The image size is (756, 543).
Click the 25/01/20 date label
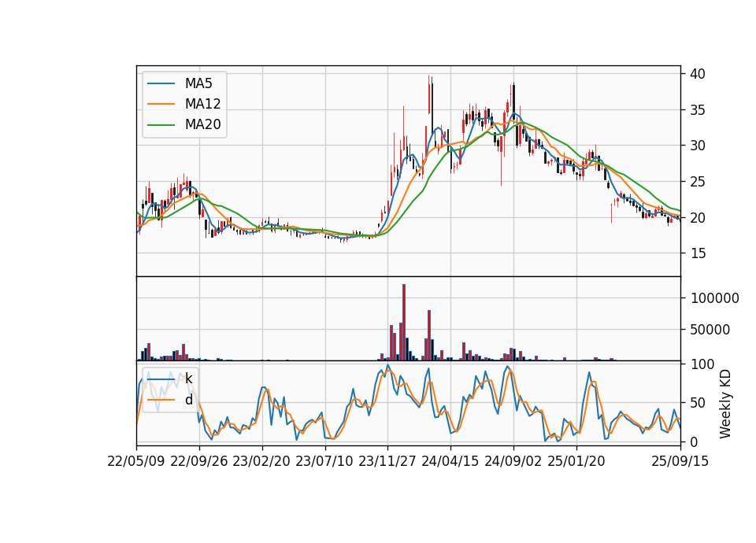tap(576, 461)
